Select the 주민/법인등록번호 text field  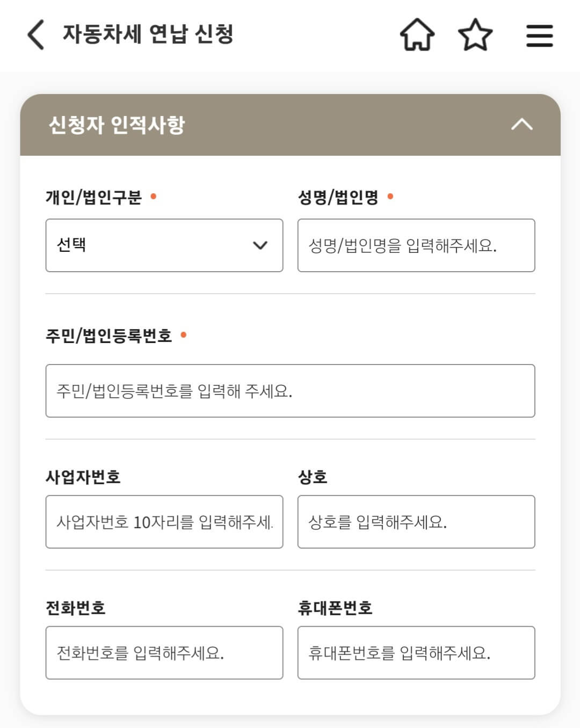(290, 391)
